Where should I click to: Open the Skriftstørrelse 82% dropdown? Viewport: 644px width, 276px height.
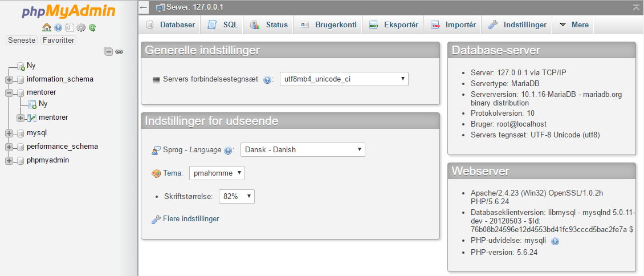tap(237, 196)
